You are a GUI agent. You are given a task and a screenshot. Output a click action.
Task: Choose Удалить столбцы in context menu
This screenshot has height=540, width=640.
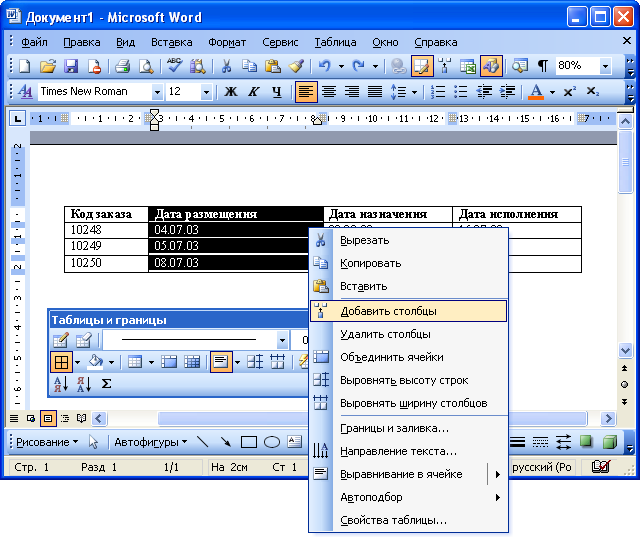408,334
